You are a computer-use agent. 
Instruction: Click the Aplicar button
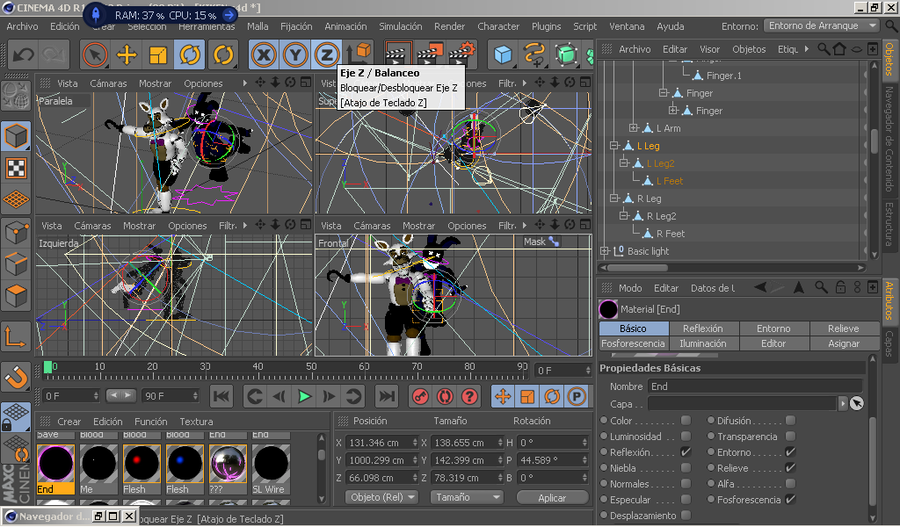coord(552,498)
